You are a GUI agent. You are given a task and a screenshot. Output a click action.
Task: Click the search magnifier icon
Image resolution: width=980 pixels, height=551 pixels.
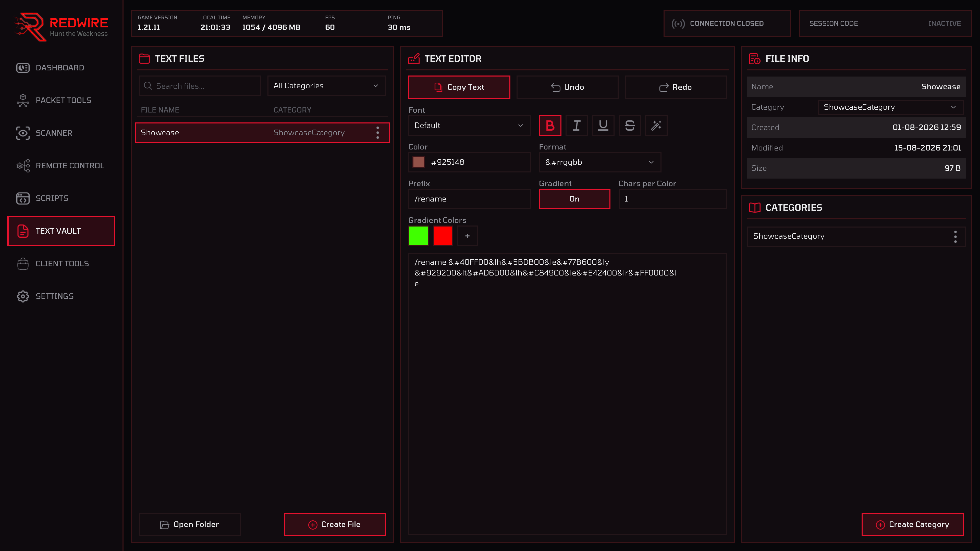(x=148, y=86)
